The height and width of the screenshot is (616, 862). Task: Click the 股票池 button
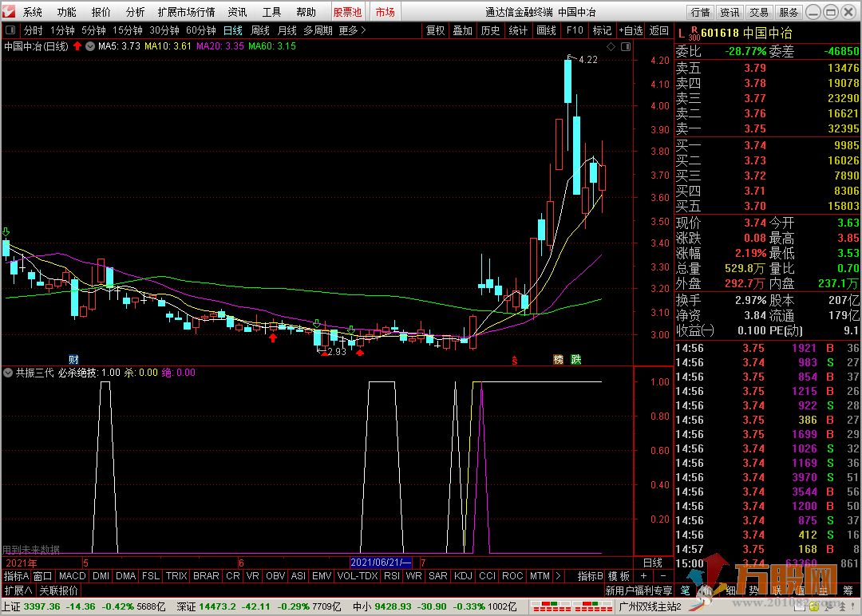tap(347, 12)
